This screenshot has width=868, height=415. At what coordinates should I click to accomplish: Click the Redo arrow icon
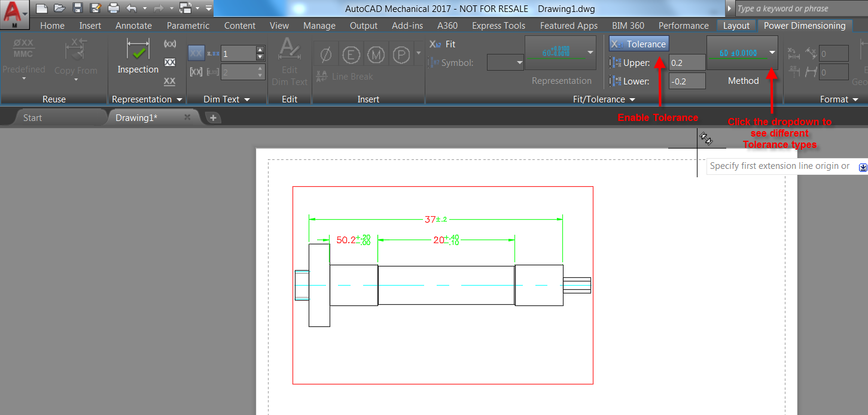tap(159, 8)
